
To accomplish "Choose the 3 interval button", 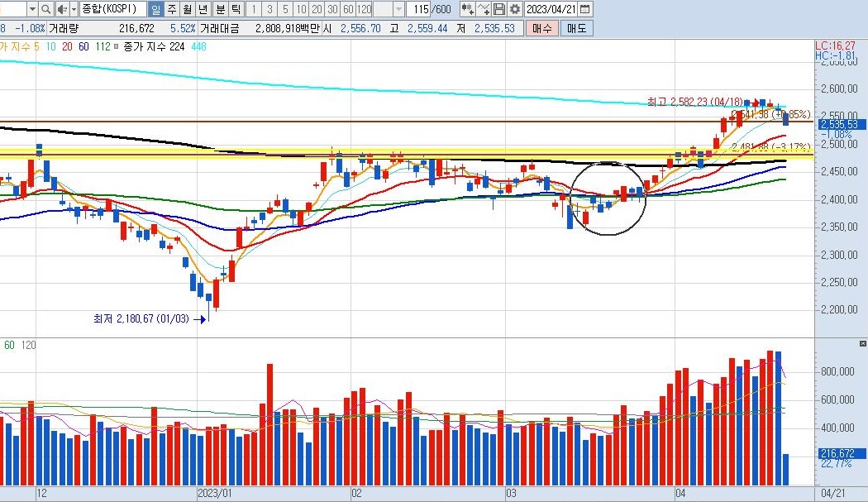I will [269, 9].
